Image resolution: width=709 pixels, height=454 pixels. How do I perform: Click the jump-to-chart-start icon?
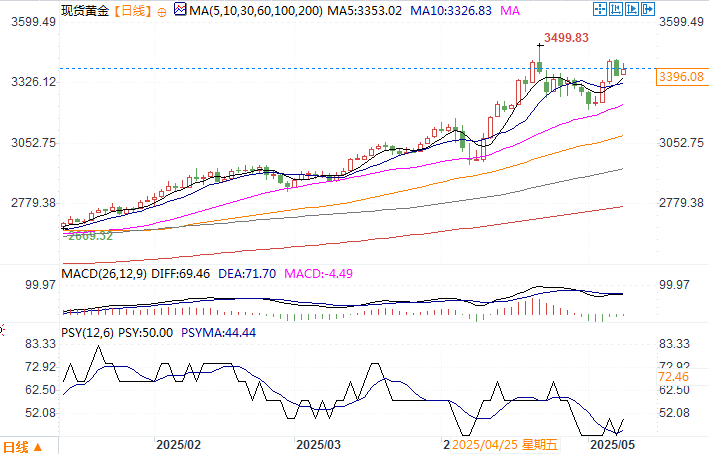[616, 9]
